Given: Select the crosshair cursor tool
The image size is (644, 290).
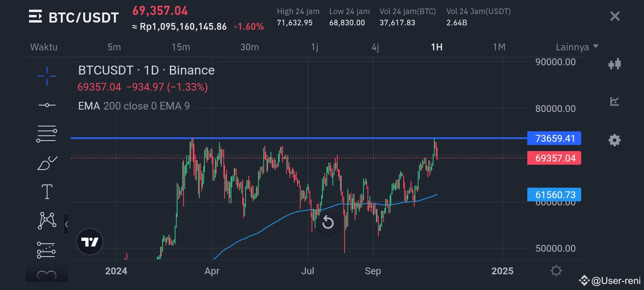Looking at the screenshot, I should 47,76.
